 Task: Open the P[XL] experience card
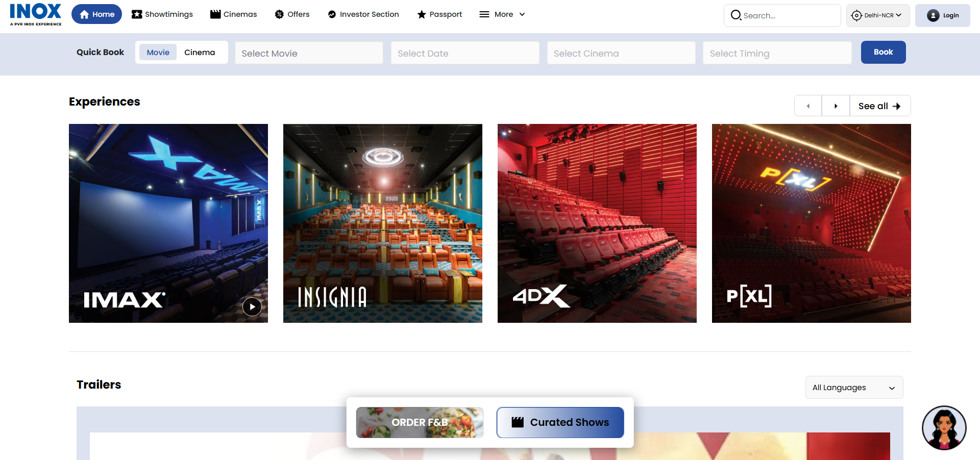(812, 223)
